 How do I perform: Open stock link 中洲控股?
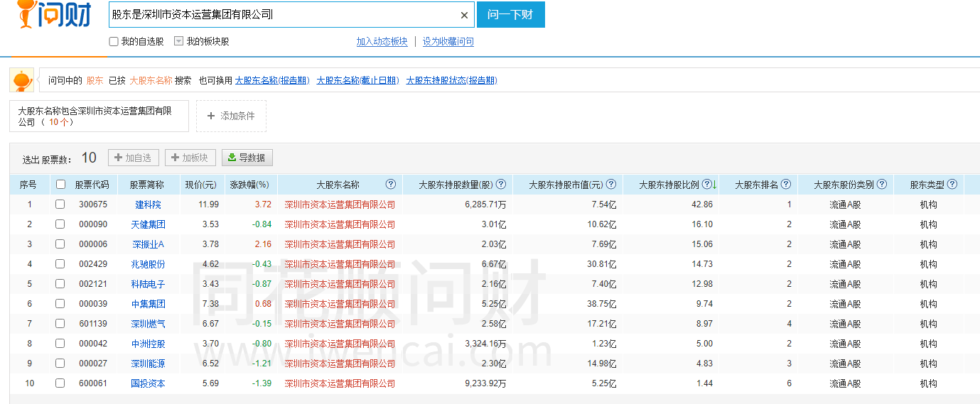(148, 344)
